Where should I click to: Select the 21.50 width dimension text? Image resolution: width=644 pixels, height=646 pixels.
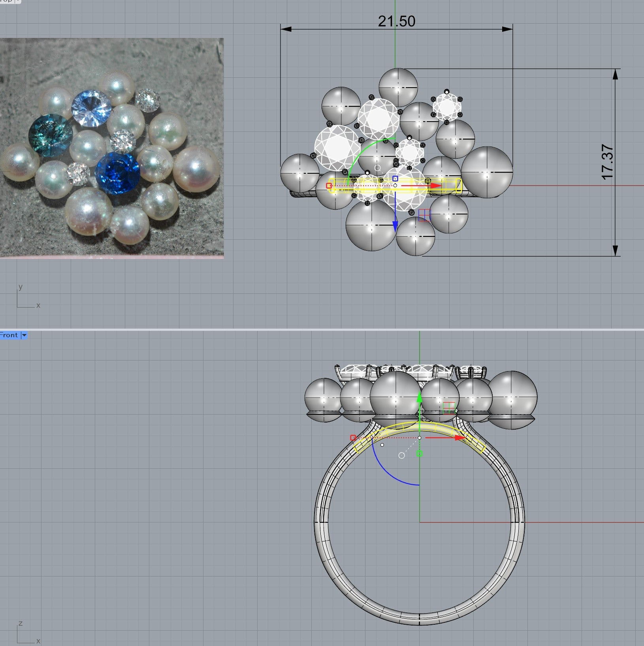point(397,21)
